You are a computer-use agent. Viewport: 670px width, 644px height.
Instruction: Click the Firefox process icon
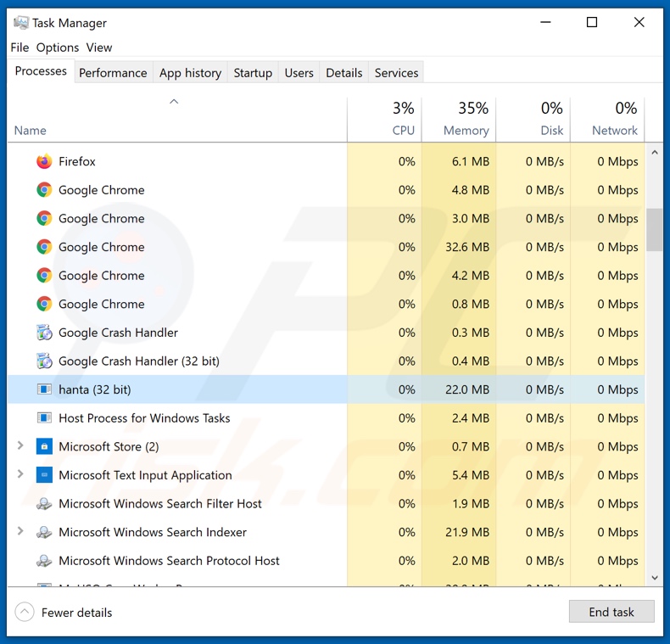point(44,162)
